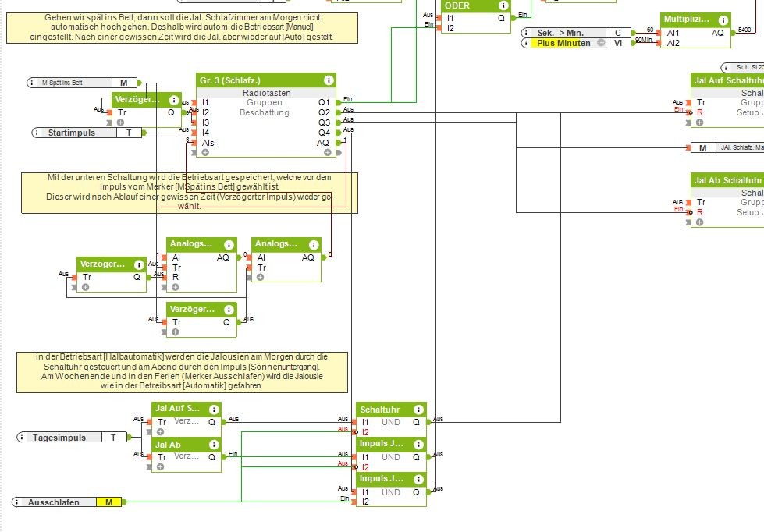Click info icon of Startimpuls input
Screen dimensions: 764x532
(x=37, y=133)
